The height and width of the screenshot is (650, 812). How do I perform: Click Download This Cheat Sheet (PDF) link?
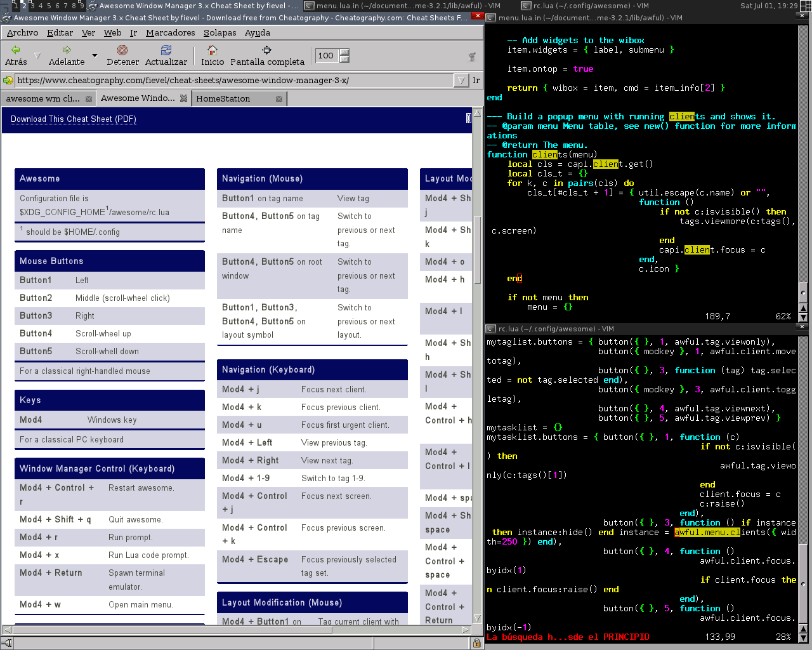[x=74, y=119]
